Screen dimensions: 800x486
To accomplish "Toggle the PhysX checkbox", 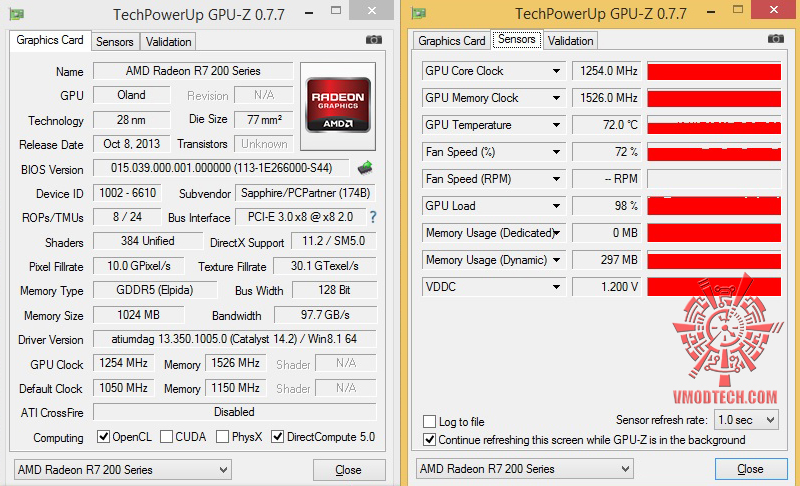I will pos(222,437).
